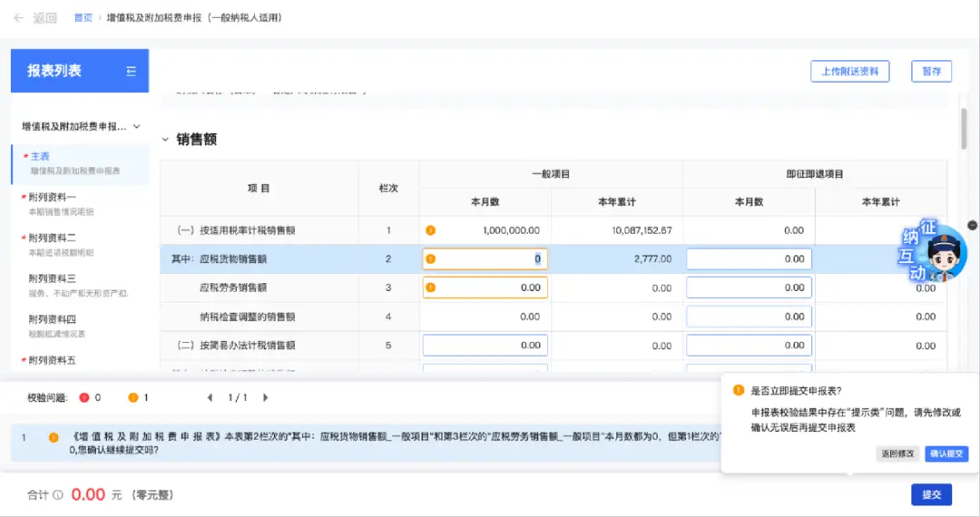Collapse the 报表列表 sidebar with menu icon
980x517 pixels.
pos(131,71)
